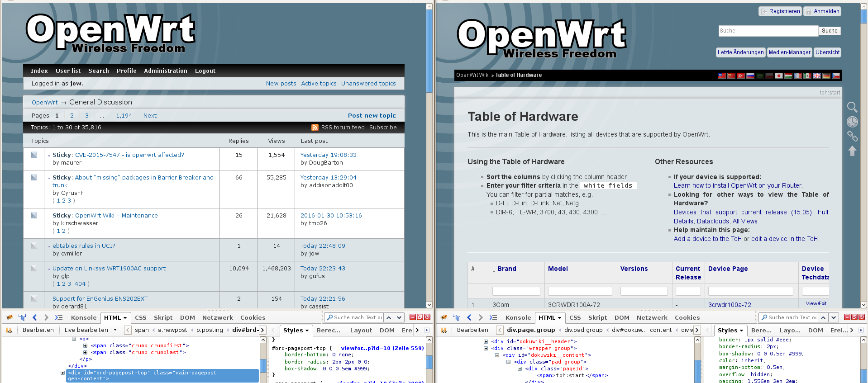Viewport: 868px width, 383px height.
Task: Select the Czech flag language icon
Action: 836,76
